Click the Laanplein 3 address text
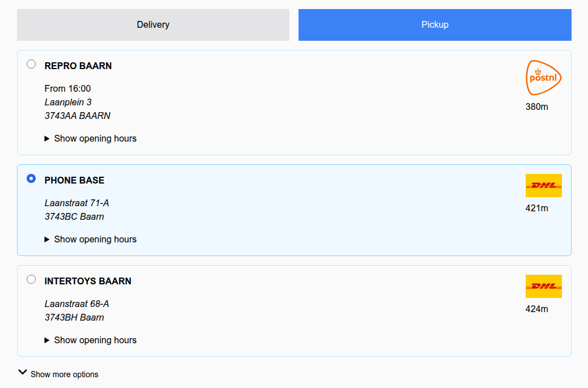The width and height of the screenshot is (588, 388). pos(68,103)
